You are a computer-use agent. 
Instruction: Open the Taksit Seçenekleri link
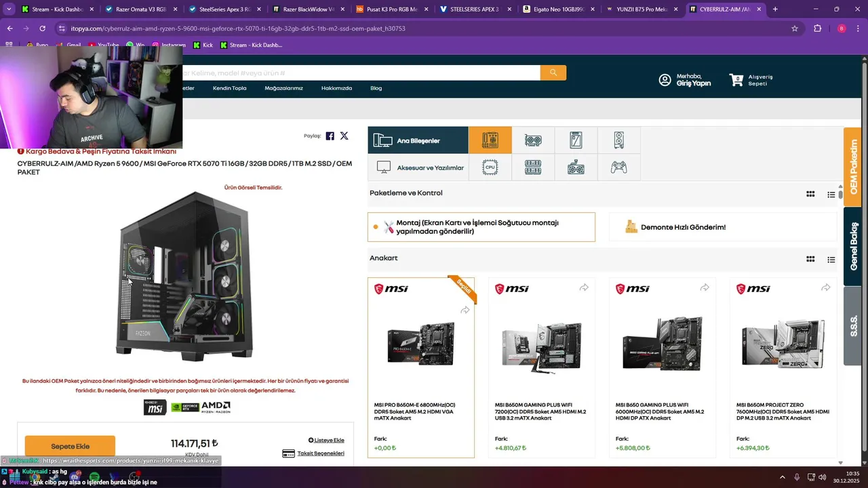313,453
